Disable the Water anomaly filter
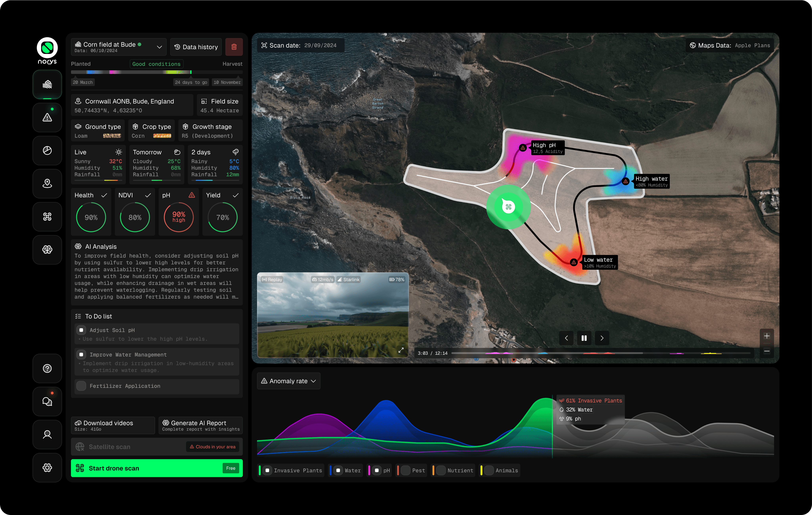Image resolution: width=812 pixels, height=515 pixels. (338, 470)
